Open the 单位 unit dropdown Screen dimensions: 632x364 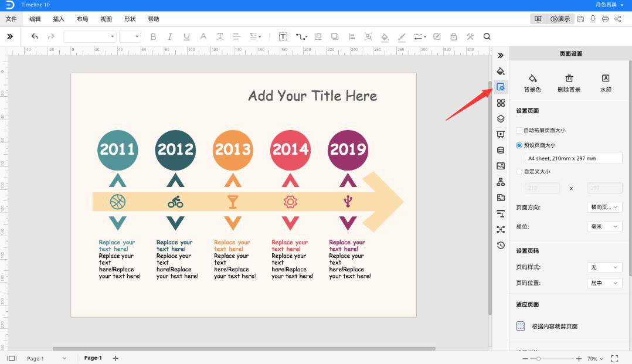tap(604, 226)
